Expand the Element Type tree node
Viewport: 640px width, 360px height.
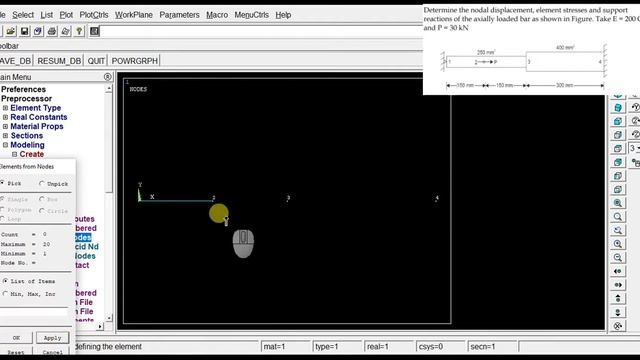(x=5, y=108)
